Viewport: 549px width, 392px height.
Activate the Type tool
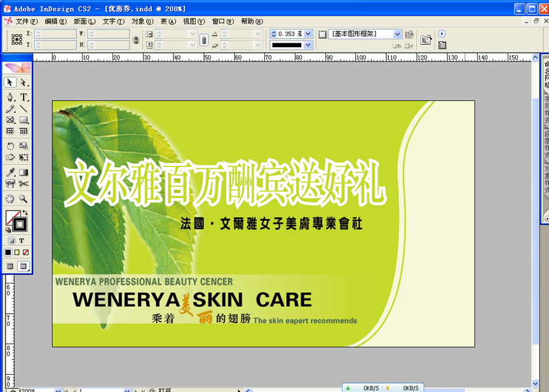24,97
